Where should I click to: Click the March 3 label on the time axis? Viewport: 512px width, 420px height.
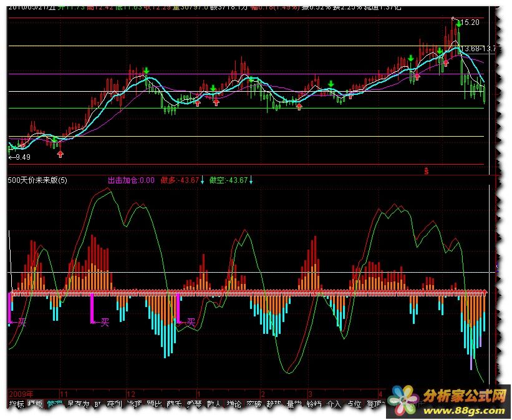click(x=311, y=394)
